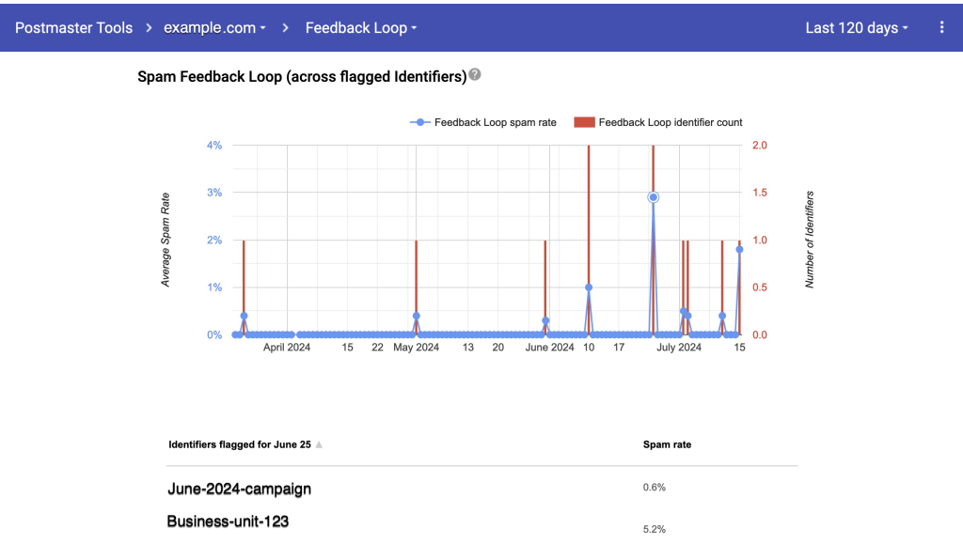Toggle the sort arrow on Identifiers flagged column
Viewport: 963px width, 560px height.
(x=318, y=444)
